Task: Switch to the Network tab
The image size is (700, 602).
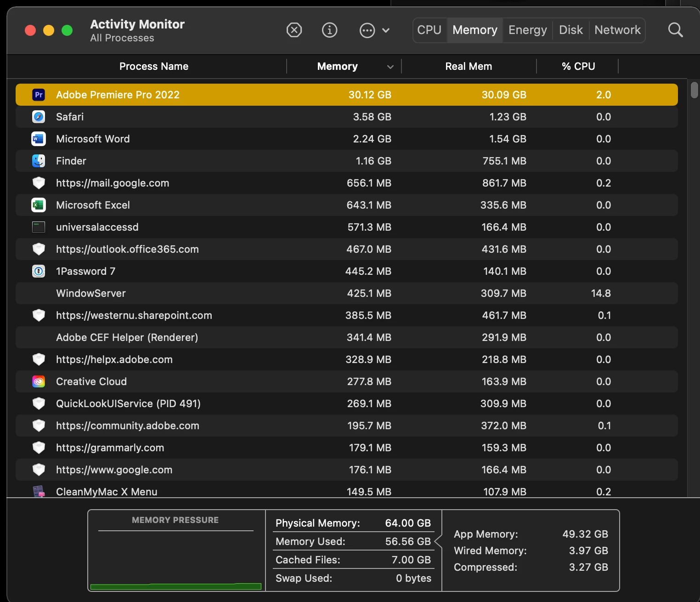Action: pyautogui.click(x=617, y=30)
